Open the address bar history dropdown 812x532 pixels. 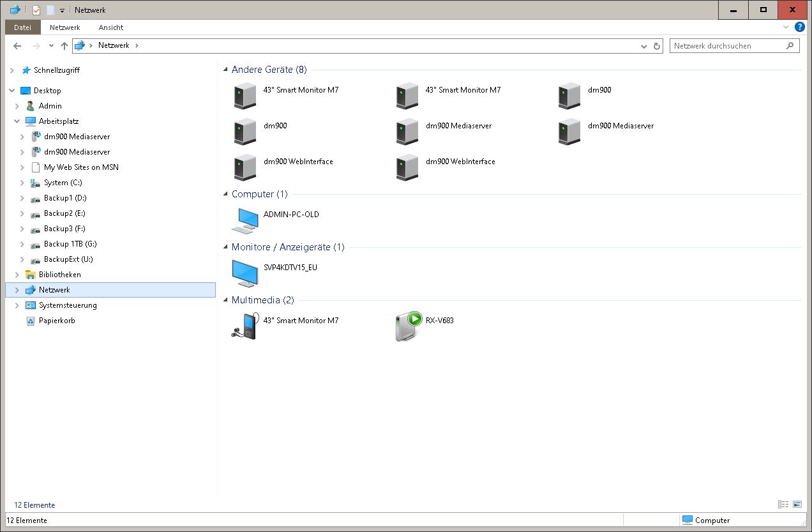(x=644, y=46)
